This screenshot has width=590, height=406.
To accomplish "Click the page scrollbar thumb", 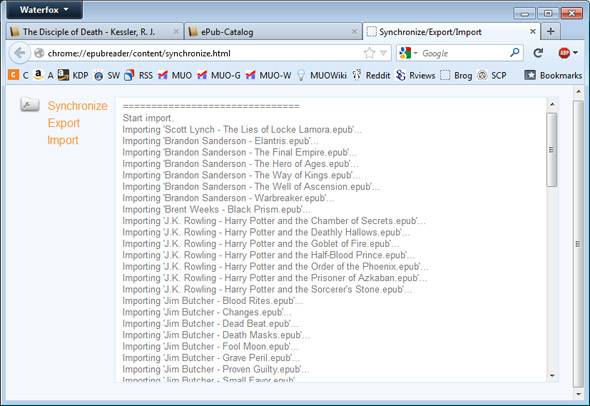I will (578, 244).
